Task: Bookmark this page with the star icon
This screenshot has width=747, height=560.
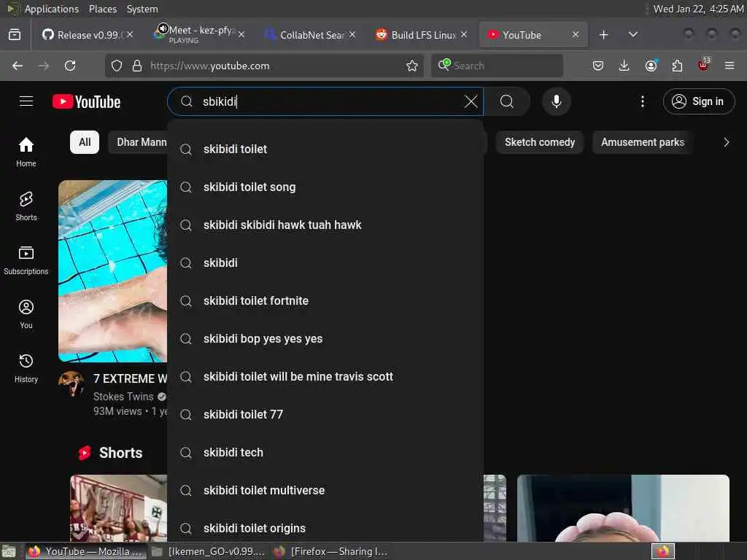Action: point(412,66)
